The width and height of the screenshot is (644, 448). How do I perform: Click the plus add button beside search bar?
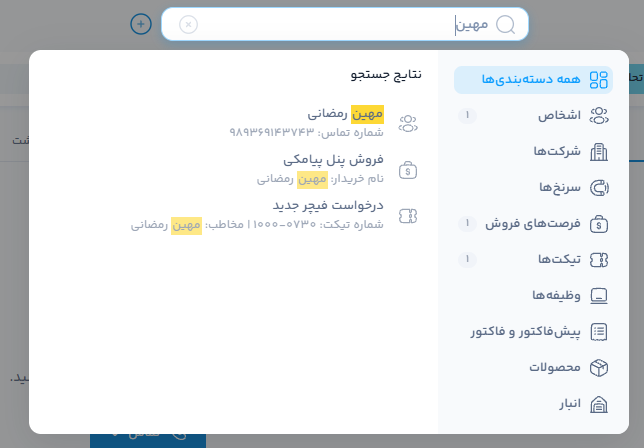[141, 24]
